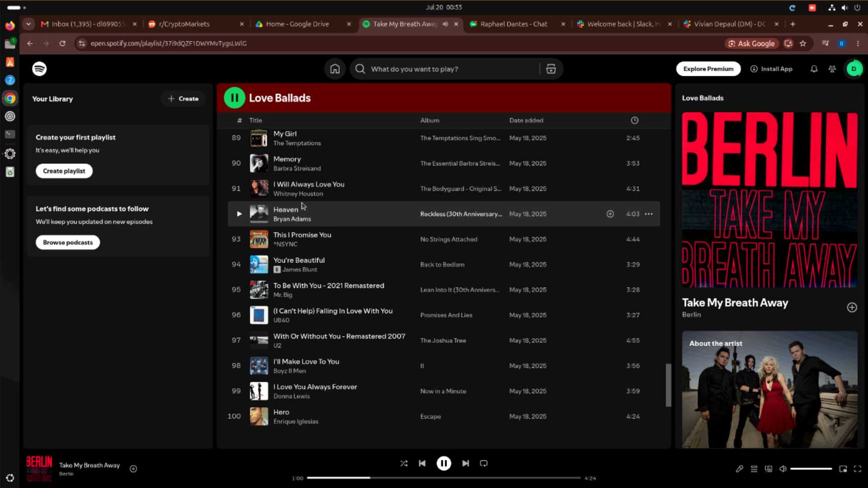Open more options for Heaven
The height and width of the screenshot is (488, 868).
(649, 214)
